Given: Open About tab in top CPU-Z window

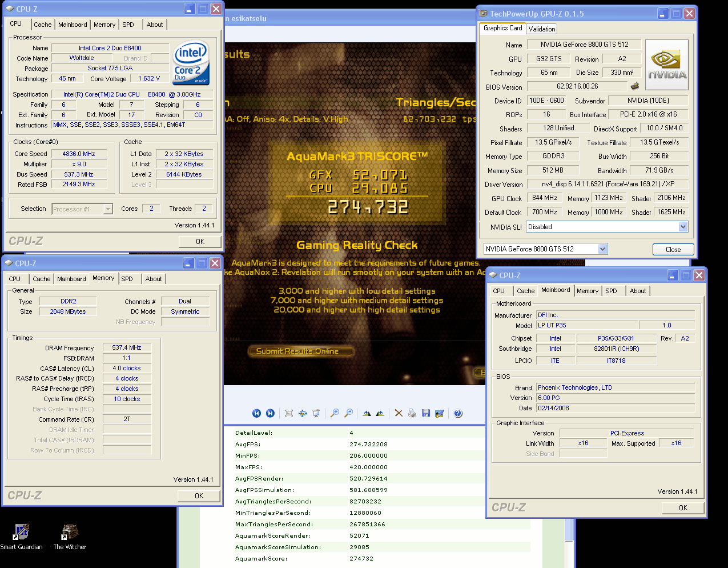Looking at the screenshot, I should [x=154, y=25].
